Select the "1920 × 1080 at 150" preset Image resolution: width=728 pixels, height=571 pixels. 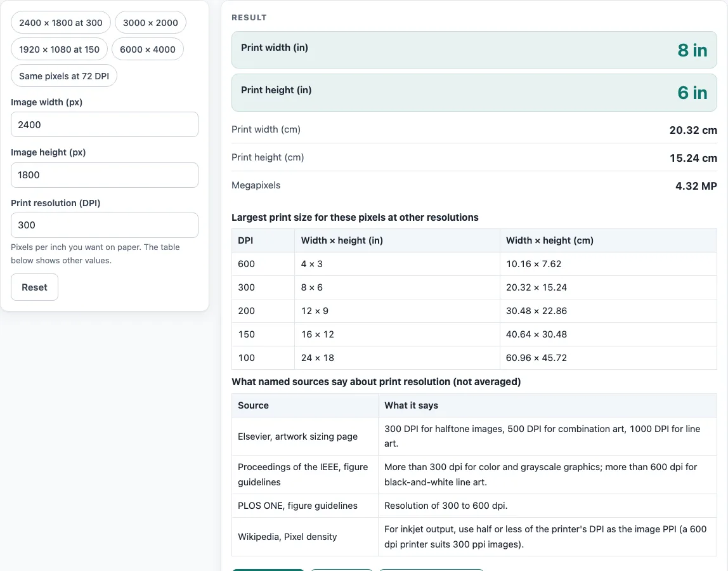point(59,49)
